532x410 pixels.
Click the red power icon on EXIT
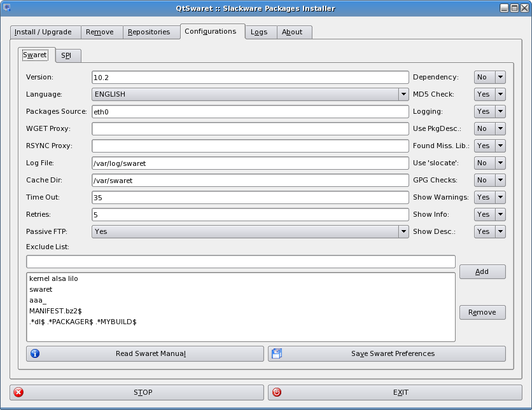tap(277, 392)
